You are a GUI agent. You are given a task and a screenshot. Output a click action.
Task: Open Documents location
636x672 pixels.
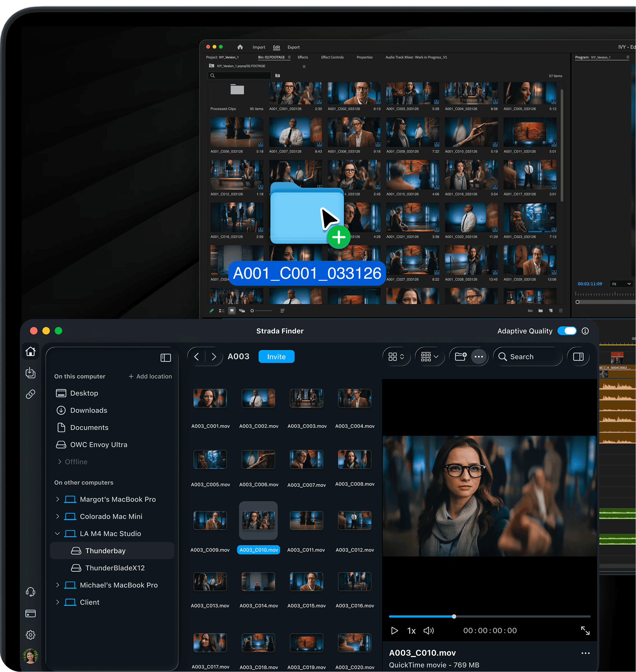click(x=82, y=428)
